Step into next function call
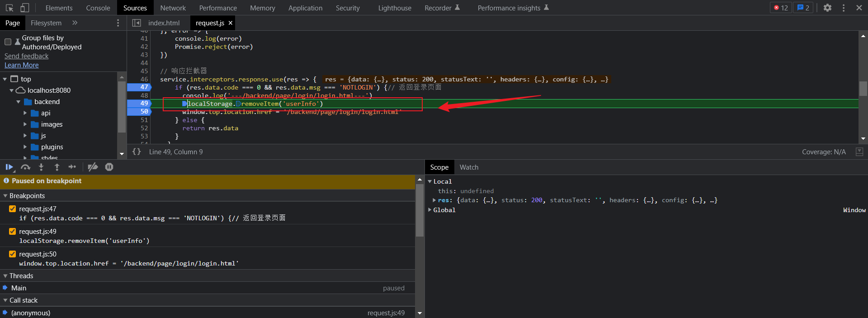This screenshot has width=868, height=318. (x=41, y=167)
